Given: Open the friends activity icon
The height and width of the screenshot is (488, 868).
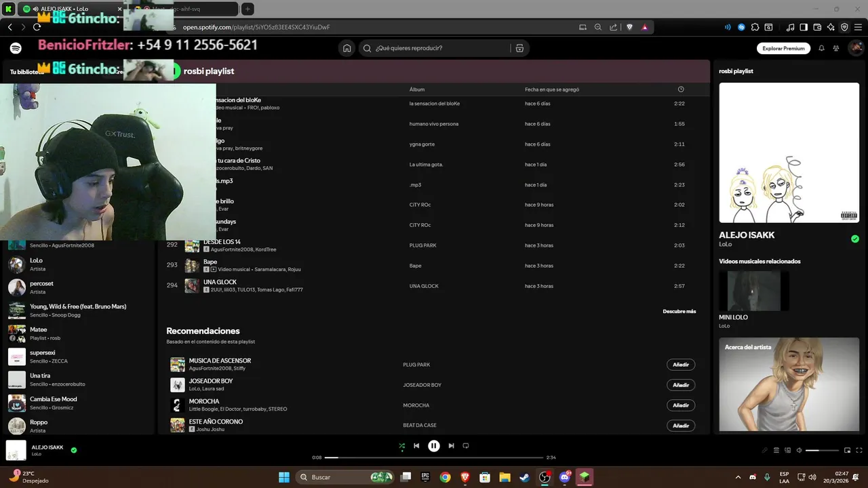Looking at the screenshot, I should click(x=836, y=48).
